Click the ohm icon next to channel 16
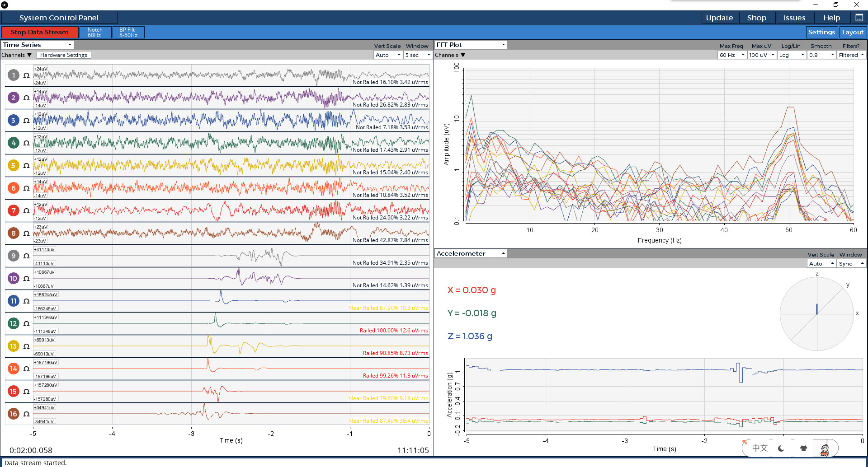 pyautogui.click(x=26, y=414)
